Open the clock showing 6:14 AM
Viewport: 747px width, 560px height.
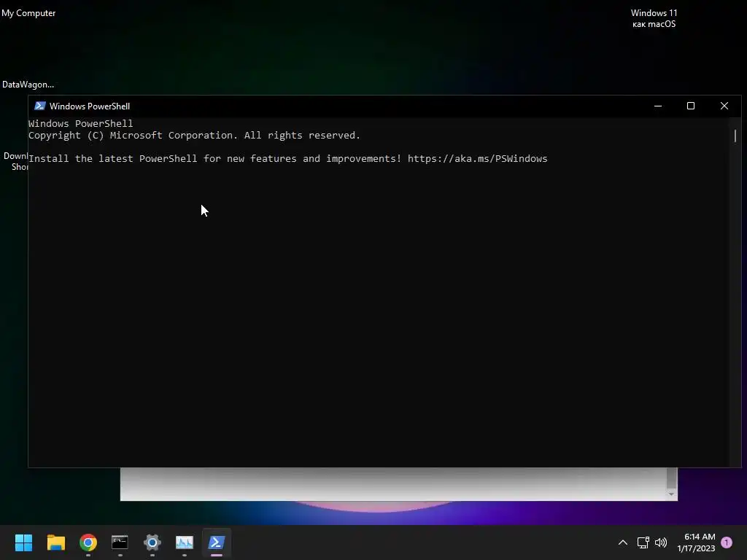[x=696, y=542]
